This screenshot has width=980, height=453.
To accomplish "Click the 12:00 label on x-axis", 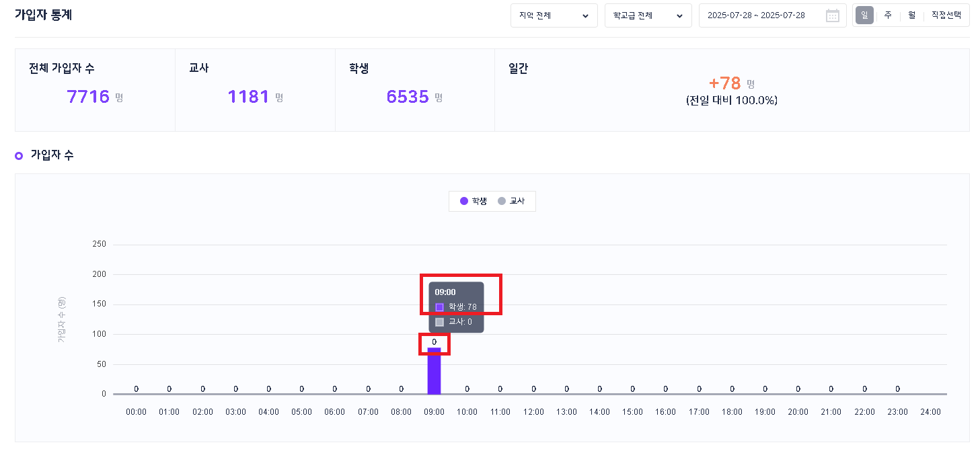I will point(533,412).
